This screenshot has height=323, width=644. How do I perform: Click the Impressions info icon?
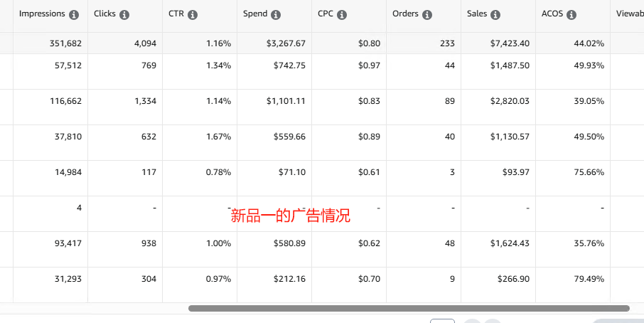tap(74, 15)
